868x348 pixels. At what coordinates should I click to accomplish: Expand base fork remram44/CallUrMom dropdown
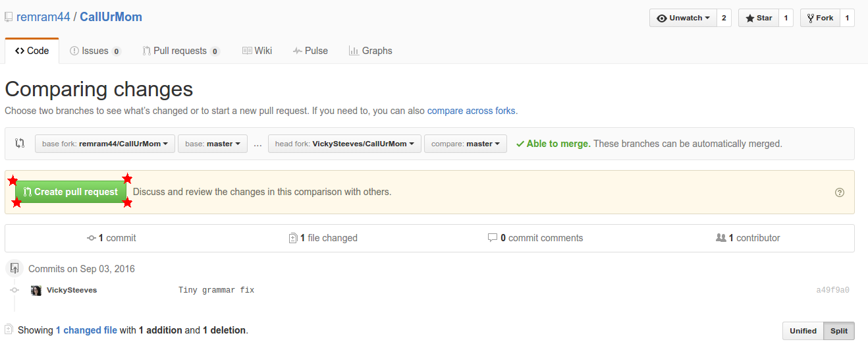click(x=105, y=144)
